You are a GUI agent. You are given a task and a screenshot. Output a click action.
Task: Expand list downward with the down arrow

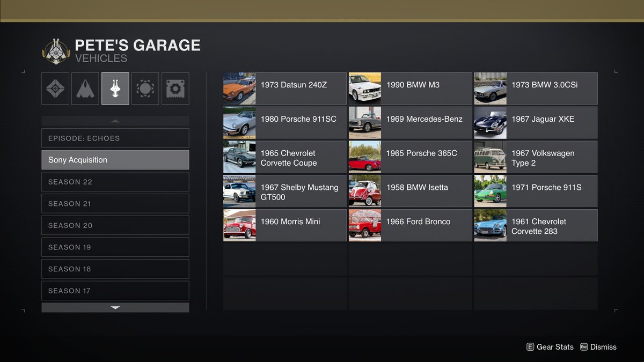[x=115, y=307]
